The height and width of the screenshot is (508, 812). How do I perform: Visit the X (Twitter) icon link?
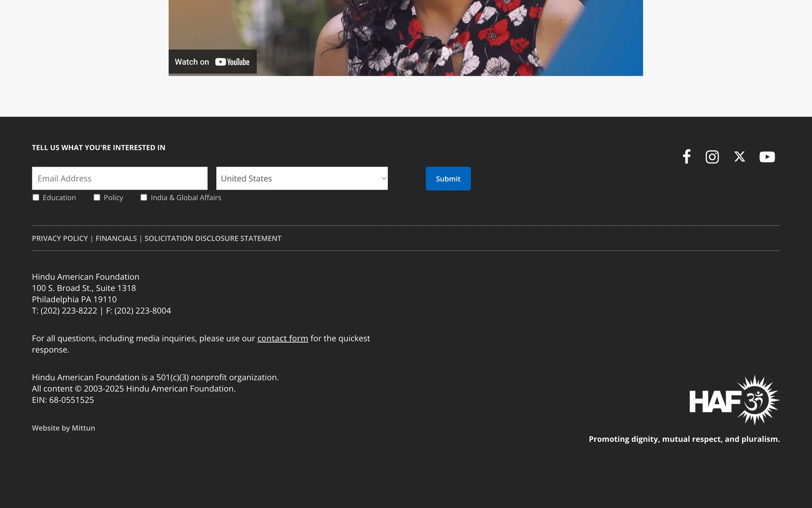(739, 157)
